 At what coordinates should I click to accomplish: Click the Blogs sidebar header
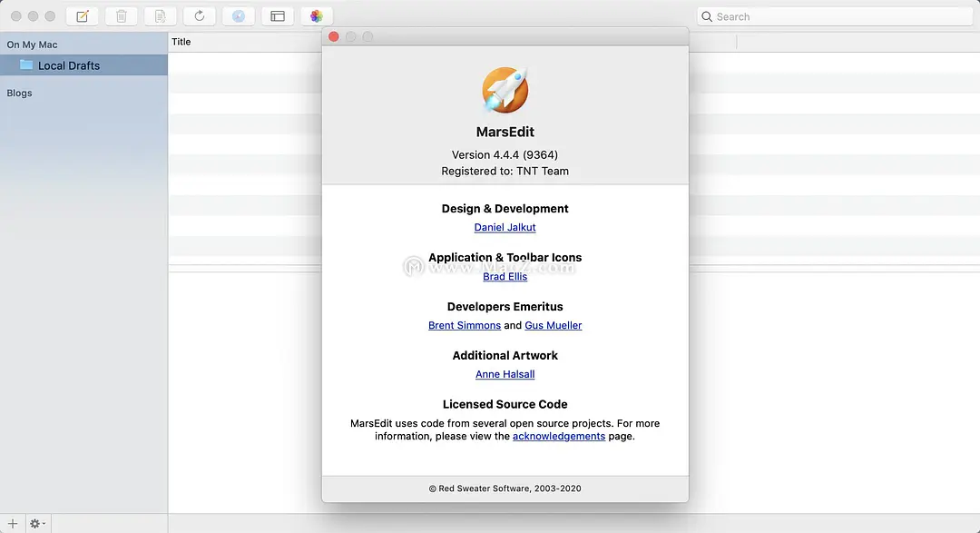[19, 93]
